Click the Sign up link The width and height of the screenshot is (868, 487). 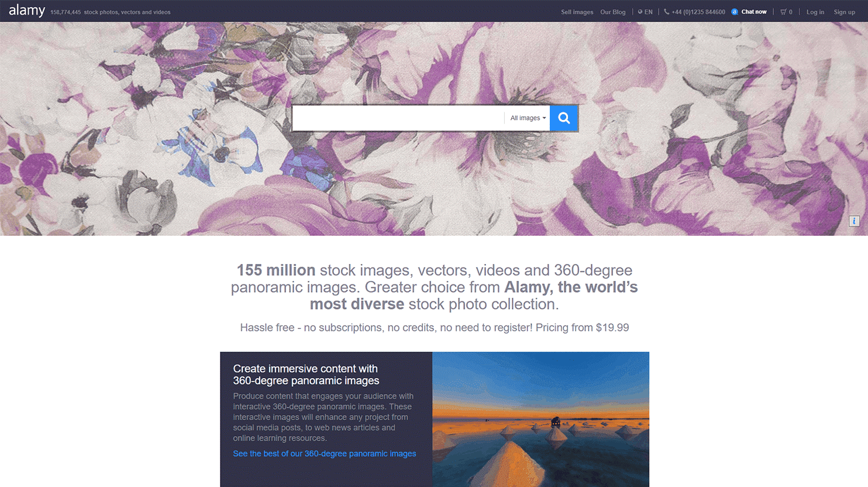(844, 12)
